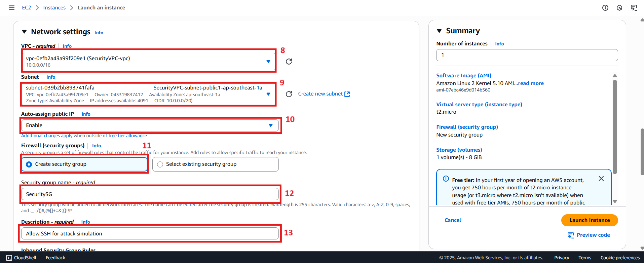Click the Number of instances field
This screenshot has width=644, height=263.
point(527,55)
